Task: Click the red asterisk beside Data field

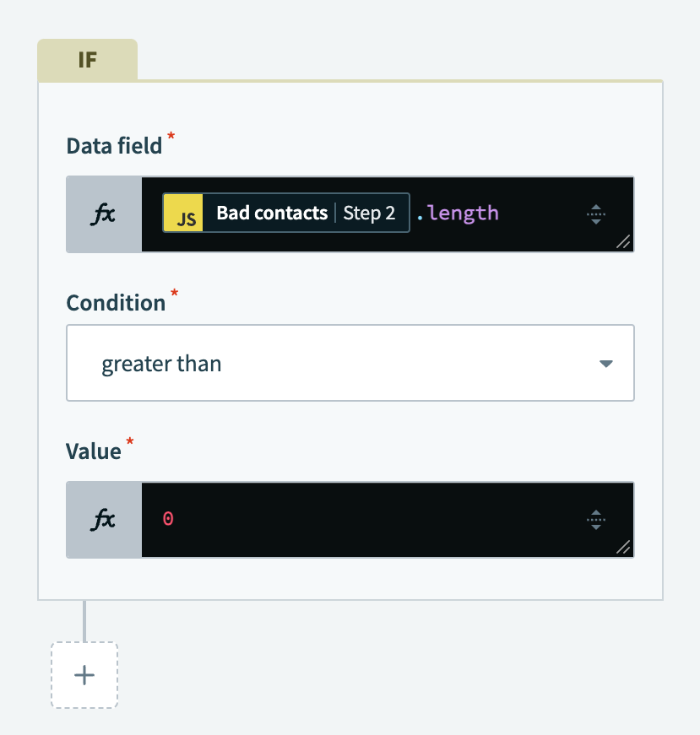Action: [x=171, y=138]
